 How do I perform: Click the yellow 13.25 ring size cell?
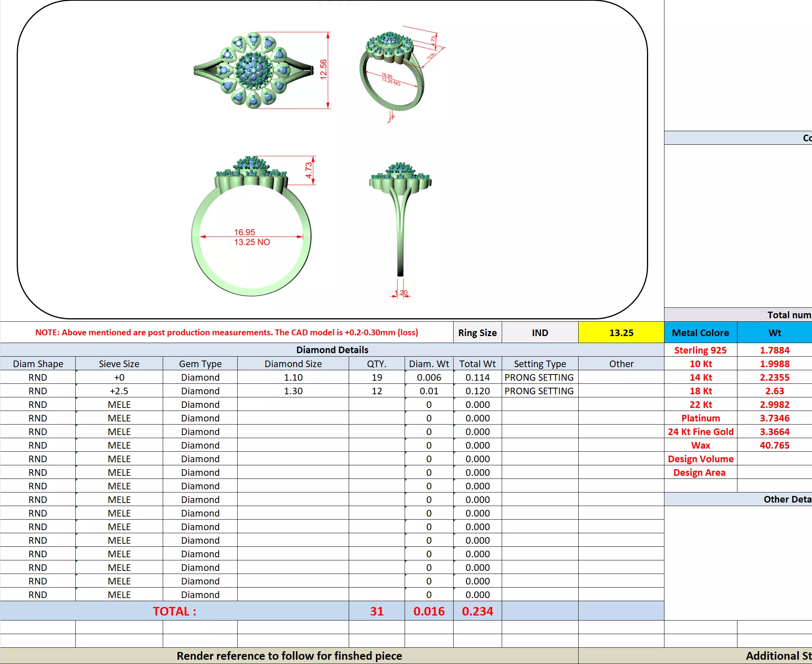coord(621,333)
